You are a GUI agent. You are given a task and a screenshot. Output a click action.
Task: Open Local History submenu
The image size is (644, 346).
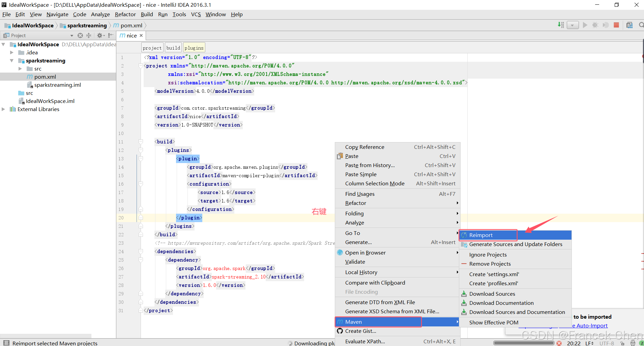click(398, 272)
